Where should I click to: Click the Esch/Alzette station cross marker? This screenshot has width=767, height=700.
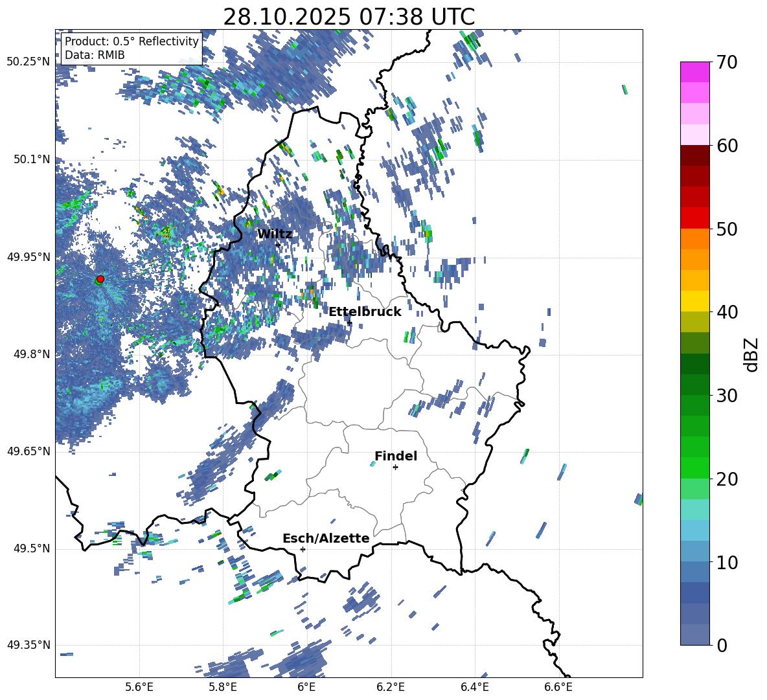pyautogui.click(x=303, y=549)
